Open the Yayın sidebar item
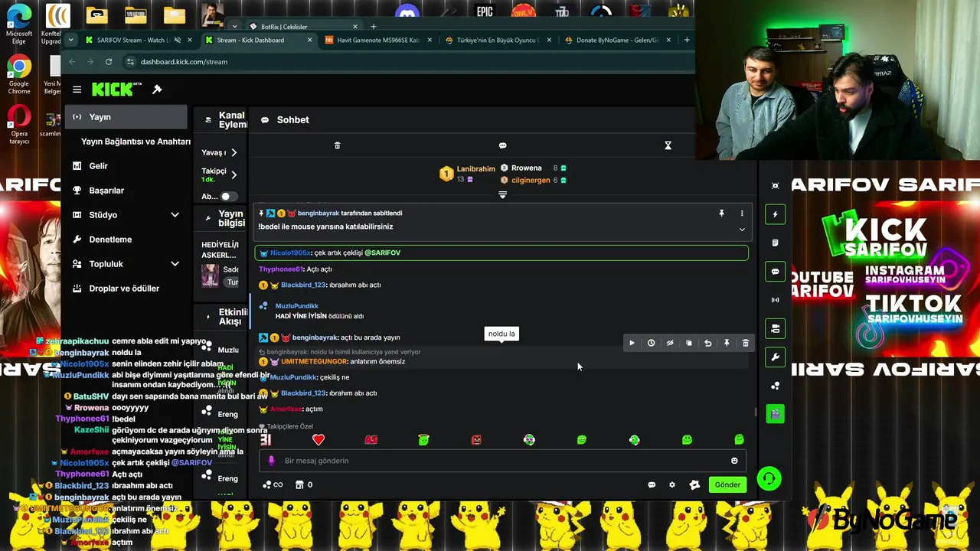Image resolution: width=980 pixels, height=551 pixels. pos(126,117)
